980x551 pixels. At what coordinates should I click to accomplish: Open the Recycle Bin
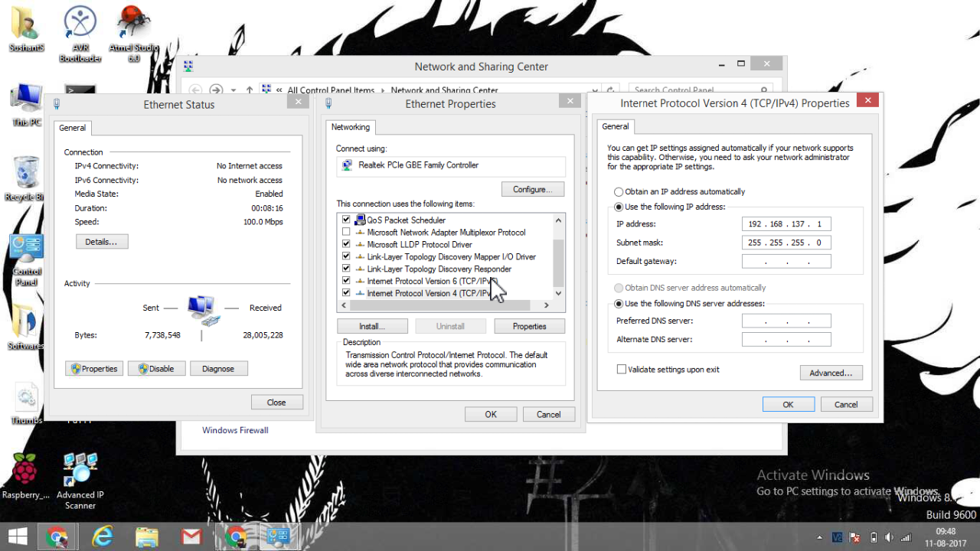point(25,172)
